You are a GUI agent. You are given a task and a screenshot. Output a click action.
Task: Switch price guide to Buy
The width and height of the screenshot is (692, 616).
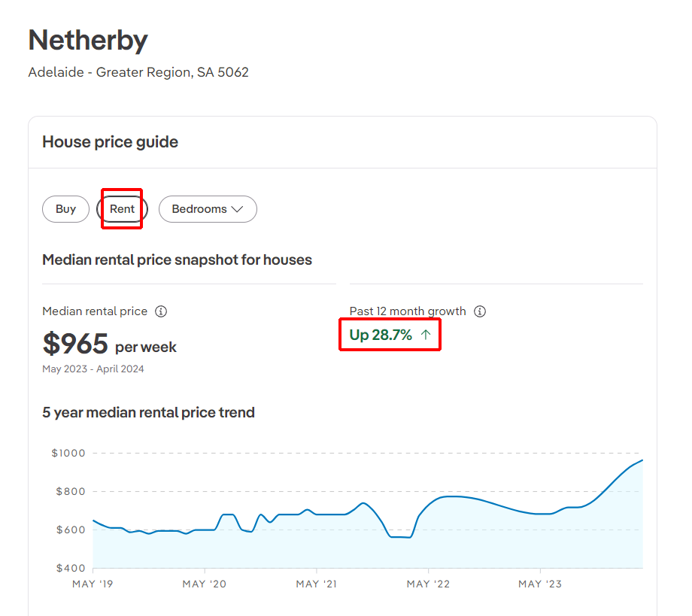point(65,209)
